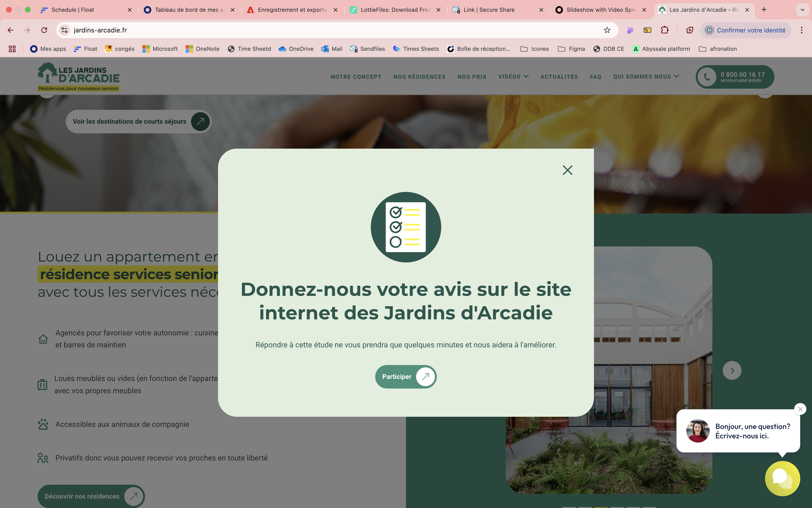The height and width of the screenshot is (508, 812).
Task: Reload the current page
Action: click(44, 30)
